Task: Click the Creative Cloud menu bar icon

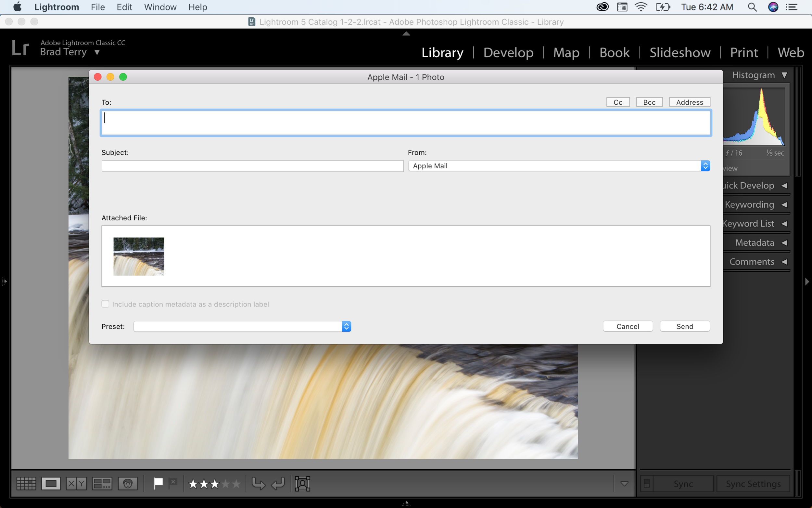Action: (603, 7)
